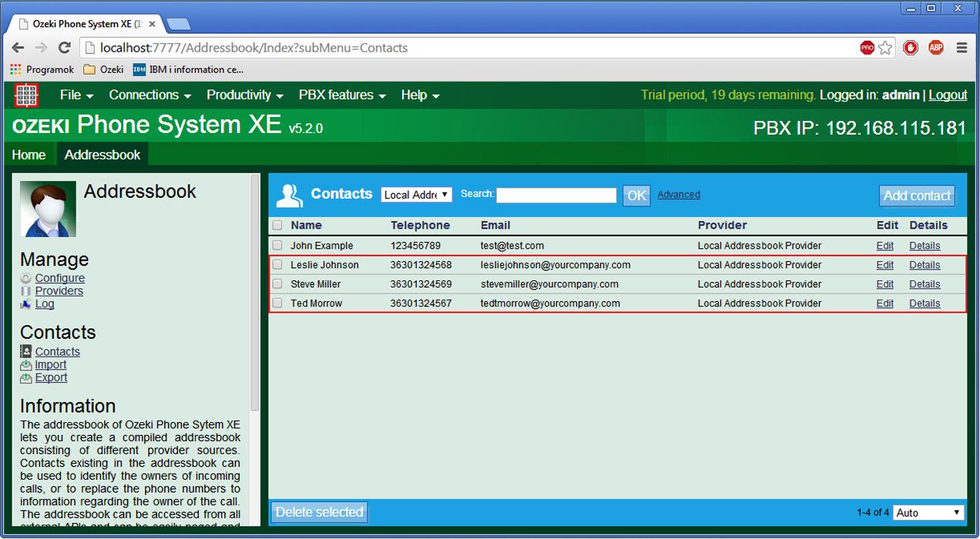
Task: Click the red stop-hand extension icon
Action: click(911, 48)
